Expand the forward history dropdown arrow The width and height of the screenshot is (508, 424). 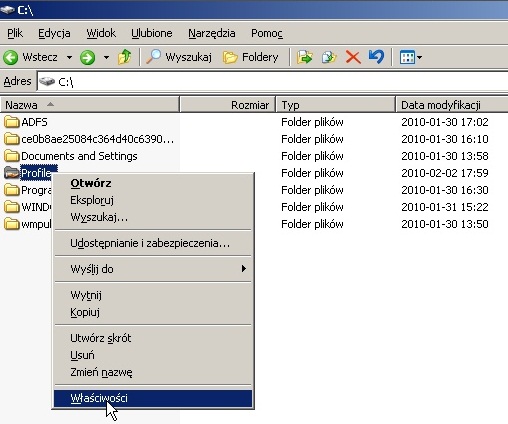point(106,57)
